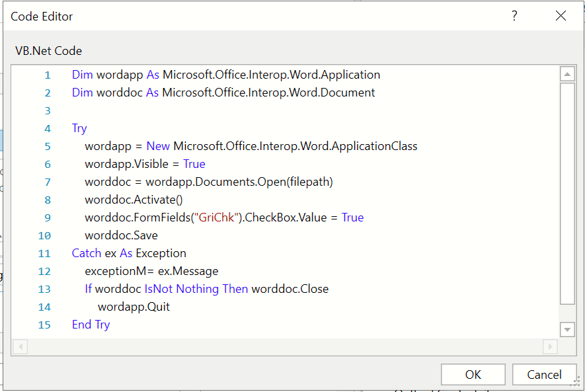Screen dimensions: 585x392
Task: Click the horizontal scrollbar left arrow
Action: pos(20,346)
